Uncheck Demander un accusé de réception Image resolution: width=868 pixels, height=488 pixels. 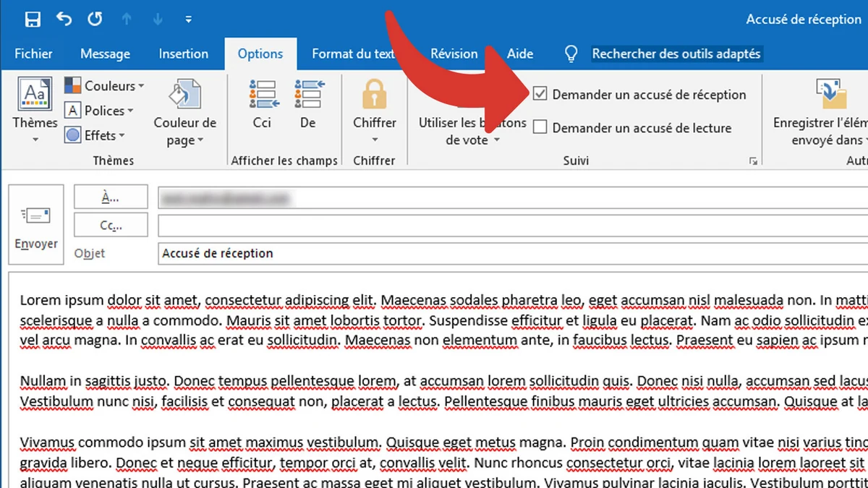[x=540, y=94]
